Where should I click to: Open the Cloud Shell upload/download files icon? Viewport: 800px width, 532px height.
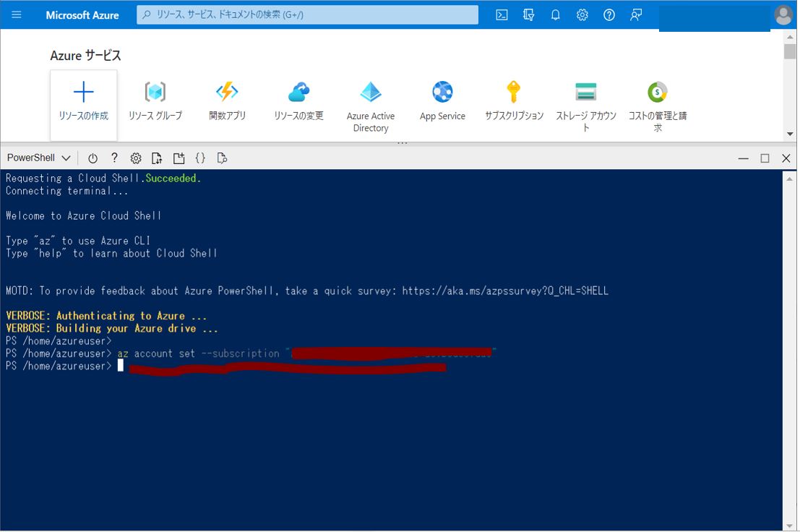coord(157,158)
